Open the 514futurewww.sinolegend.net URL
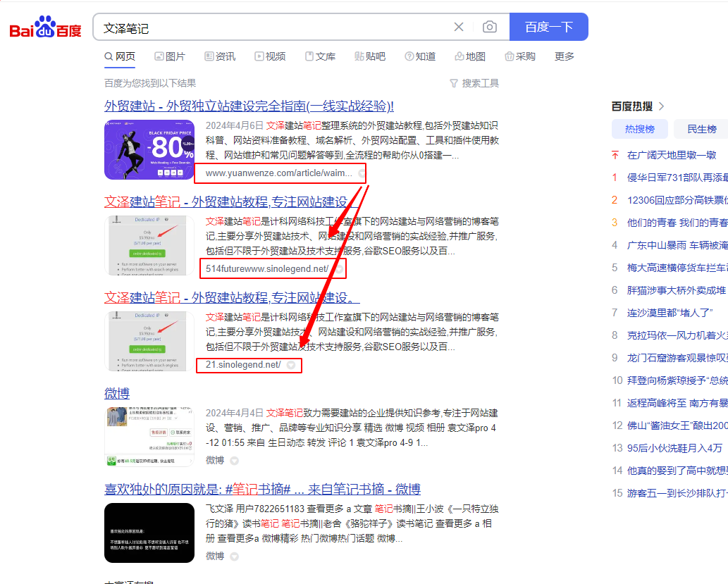The image size is (728, 584). [x=267, y=269]
